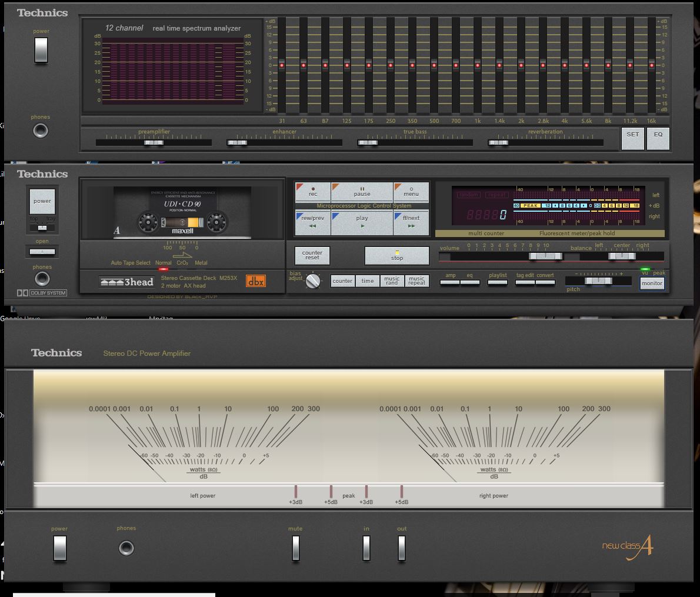The height and width of the screenshot is (597, 700).
Task: Click the 250 Hz equalizer band slider
Action: click(x=391, y=65)
